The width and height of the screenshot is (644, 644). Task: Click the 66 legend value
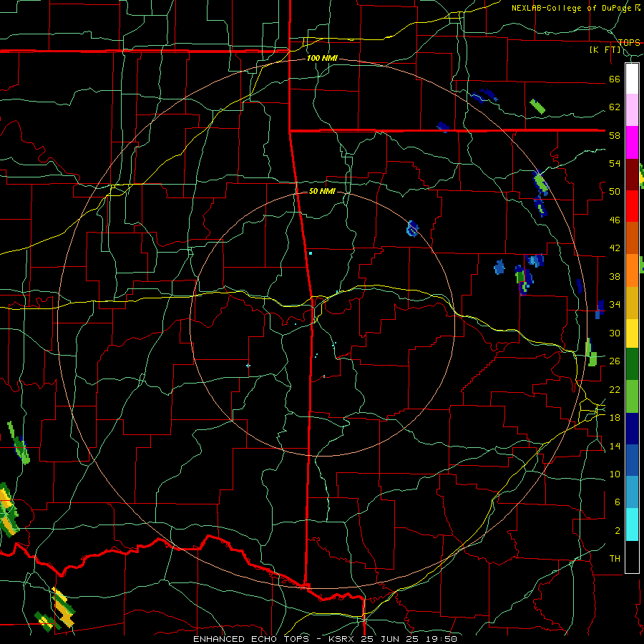tap(615, 79)
